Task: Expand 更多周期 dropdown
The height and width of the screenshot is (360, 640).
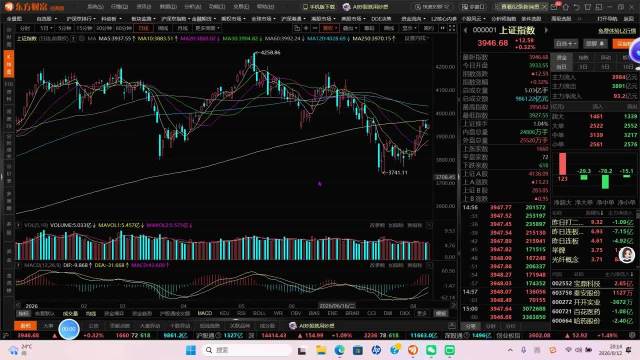Action: coord(207,28)
